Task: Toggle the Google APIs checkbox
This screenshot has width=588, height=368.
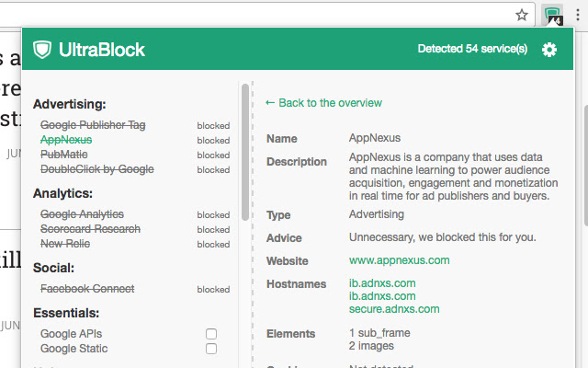Action: point(211,334)
